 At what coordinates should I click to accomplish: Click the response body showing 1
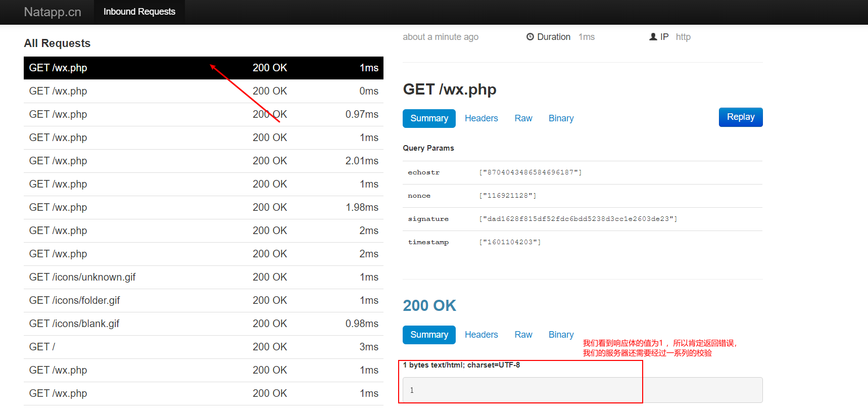[x=583, y=390]
